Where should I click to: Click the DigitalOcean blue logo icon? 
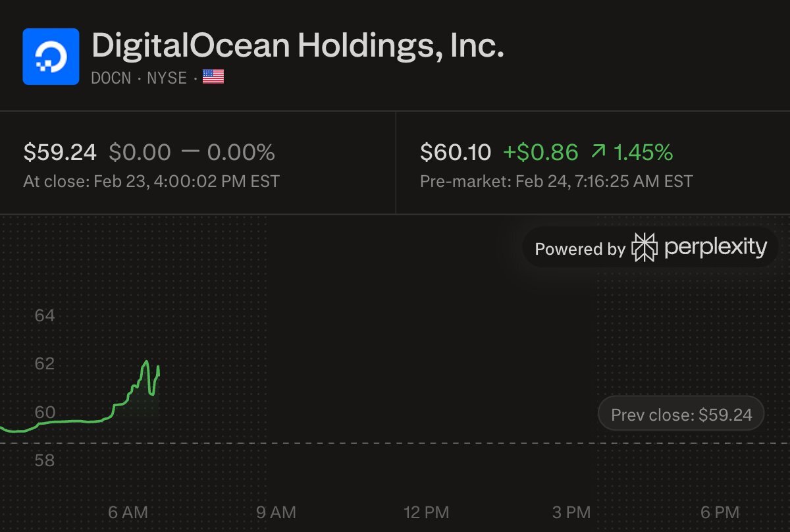tap(51, 57)
